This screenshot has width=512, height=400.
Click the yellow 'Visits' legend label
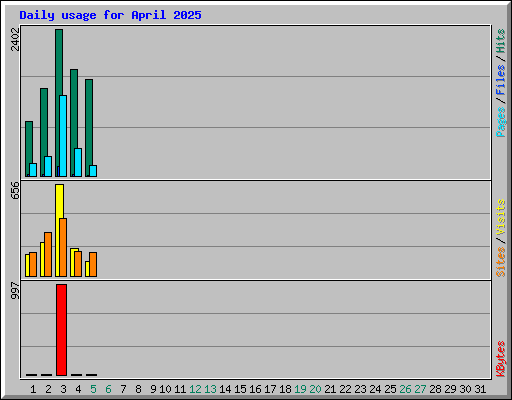[x=500, y=218]
